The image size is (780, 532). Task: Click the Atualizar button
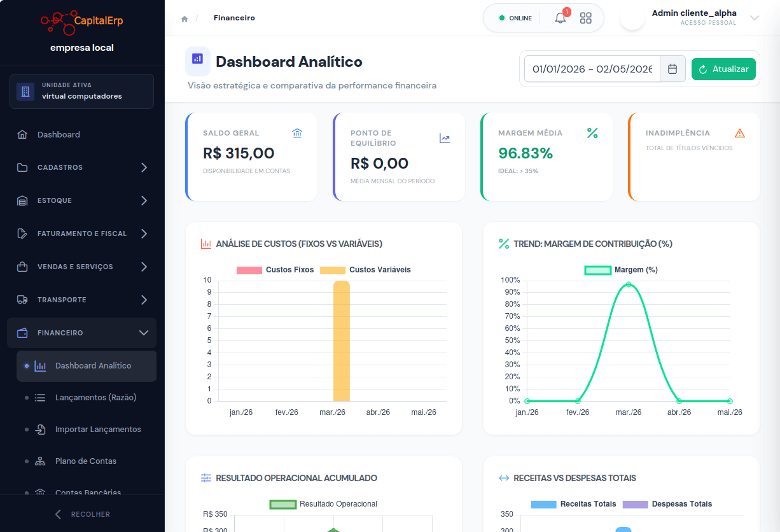point(723,69)
